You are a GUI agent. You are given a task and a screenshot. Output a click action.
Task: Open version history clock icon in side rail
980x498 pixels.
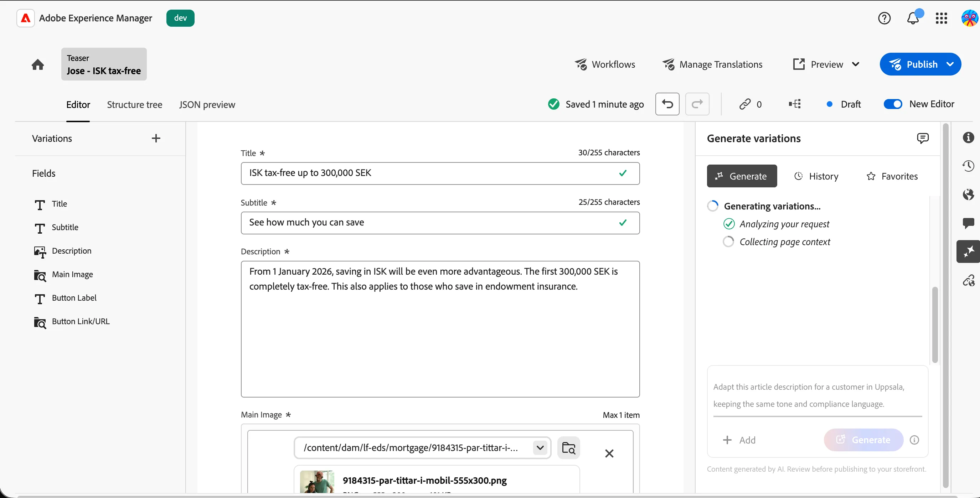[968, 166]
